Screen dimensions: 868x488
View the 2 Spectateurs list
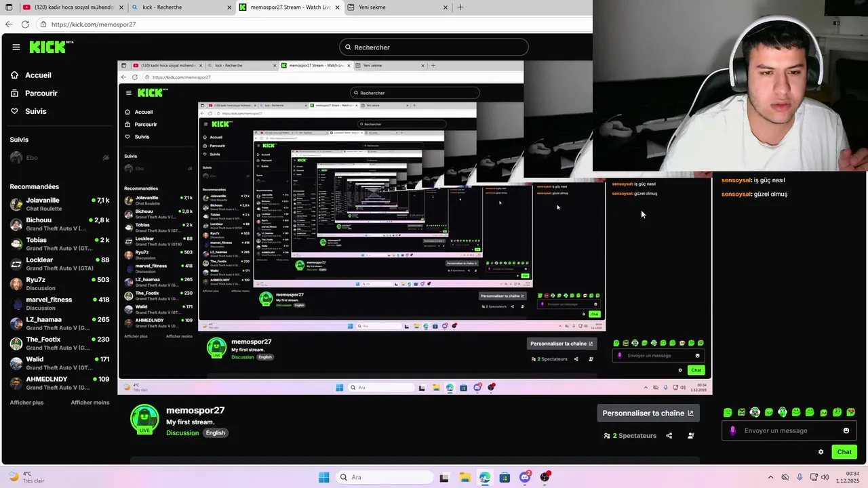630,436
